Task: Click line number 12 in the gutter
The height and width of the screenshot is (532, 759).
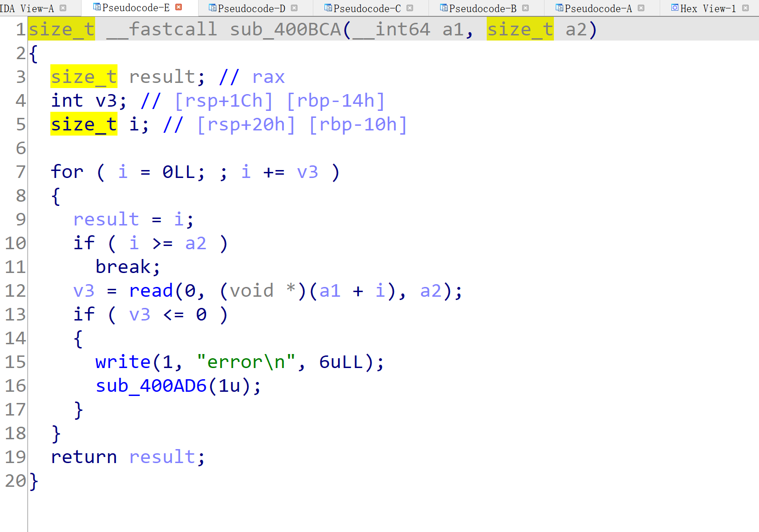Action: click(15, 290)
